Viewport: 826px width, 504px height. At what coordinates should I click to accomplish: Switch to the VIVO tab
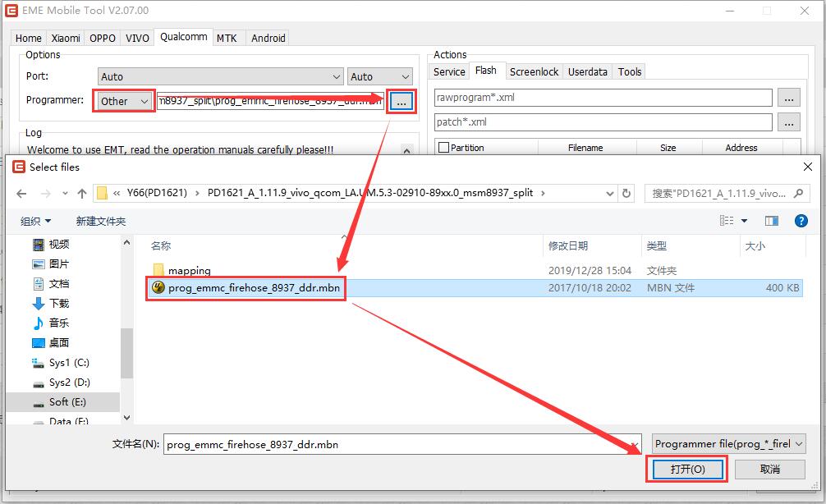tap(137, 38)
